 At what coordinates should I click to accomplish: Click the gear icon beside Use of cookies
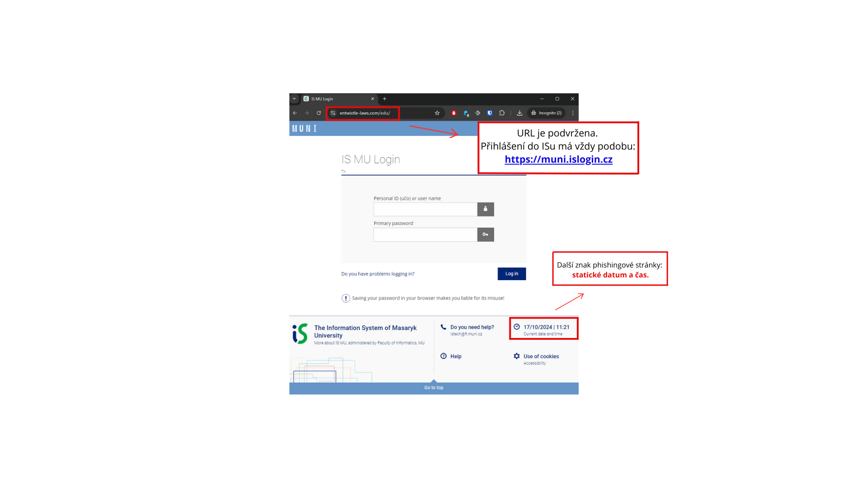(517, 356)
